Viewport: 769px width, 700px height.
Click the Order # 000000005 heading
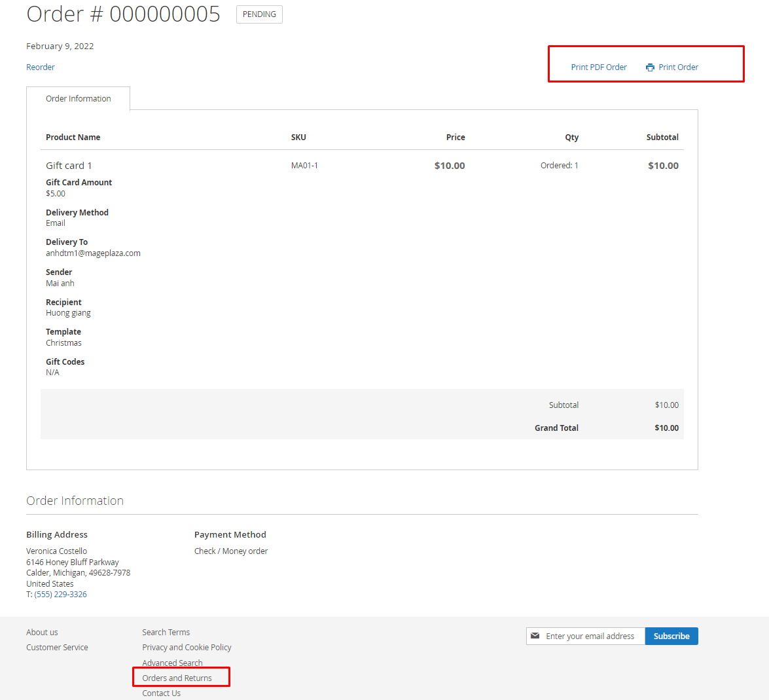(x=123, y=14)
